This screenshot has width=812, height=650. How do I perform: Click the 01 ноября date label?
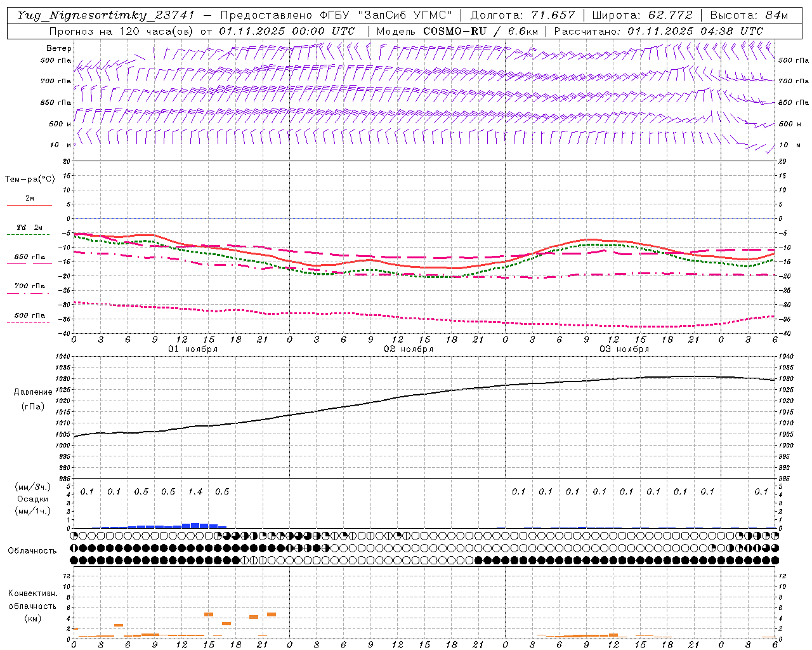pos(193,349)
